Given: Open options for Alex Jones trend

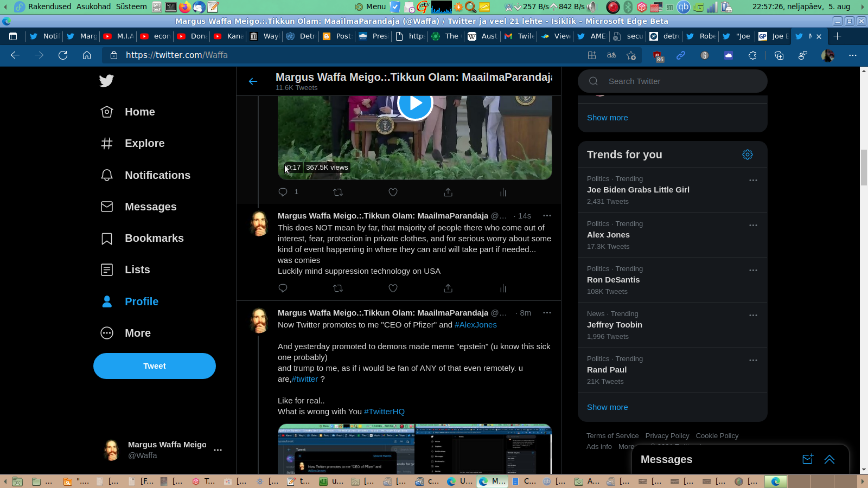Looking at the screenshot, I should [752, 226].
